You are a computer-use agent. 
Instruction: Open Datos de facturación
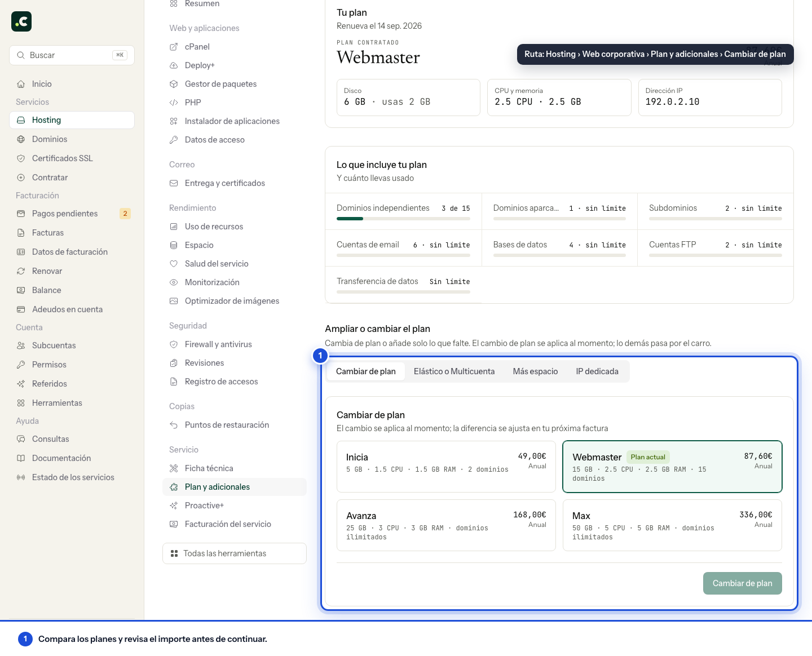(x=72, y=252)
